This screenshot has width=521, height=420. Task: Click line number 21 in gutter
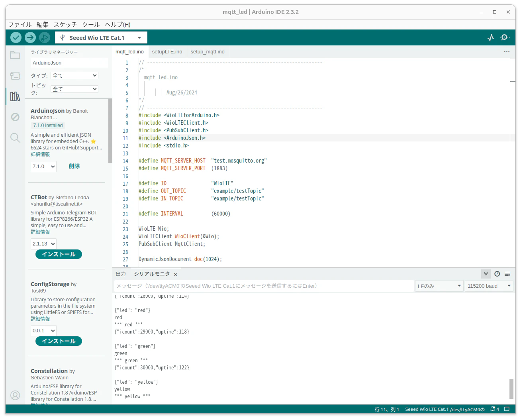pos(125,214)
